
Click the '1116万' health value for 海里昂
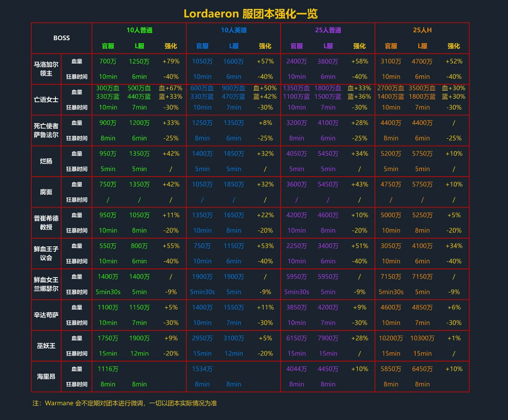tap(108, 369)
